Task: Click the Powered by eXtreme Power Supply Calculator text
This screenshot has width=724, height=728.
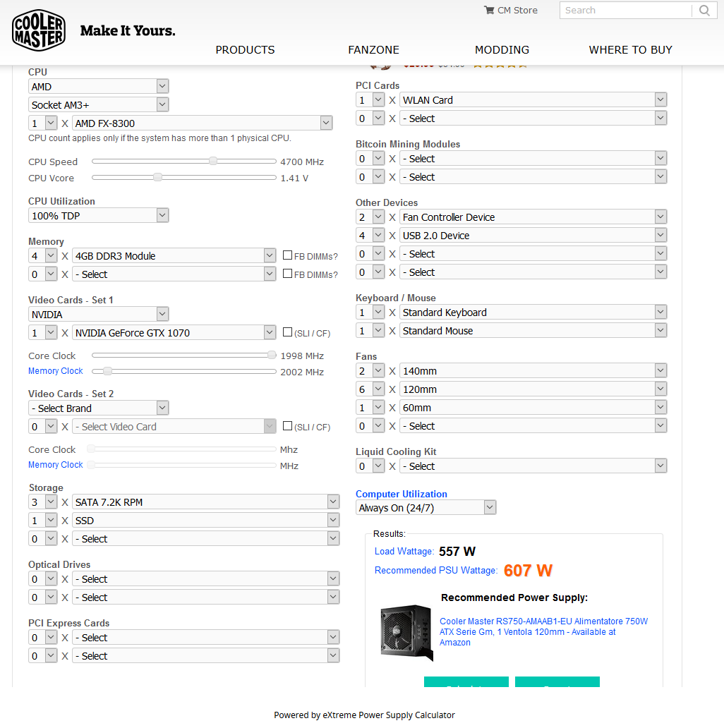Action: [x=364, y=715]
